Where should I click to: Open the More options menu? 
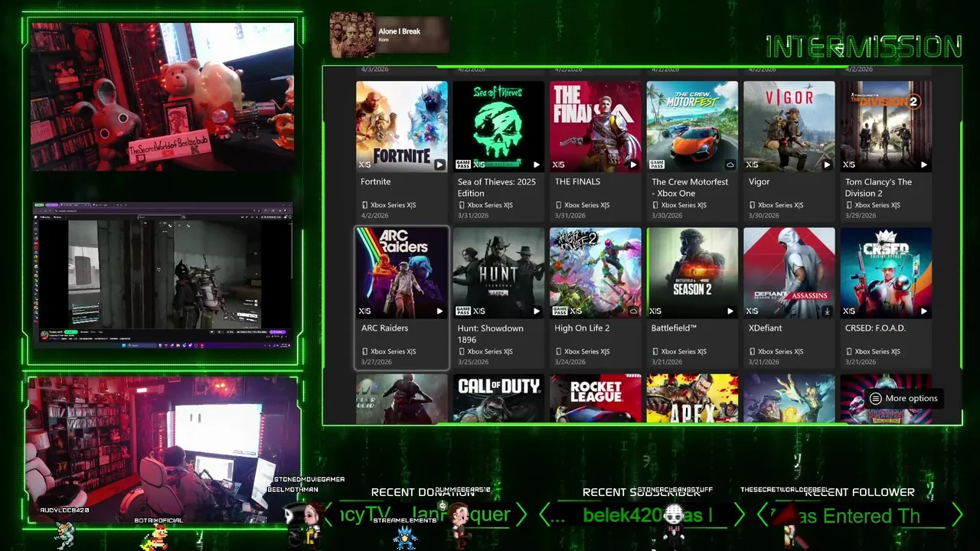[903, 398]
